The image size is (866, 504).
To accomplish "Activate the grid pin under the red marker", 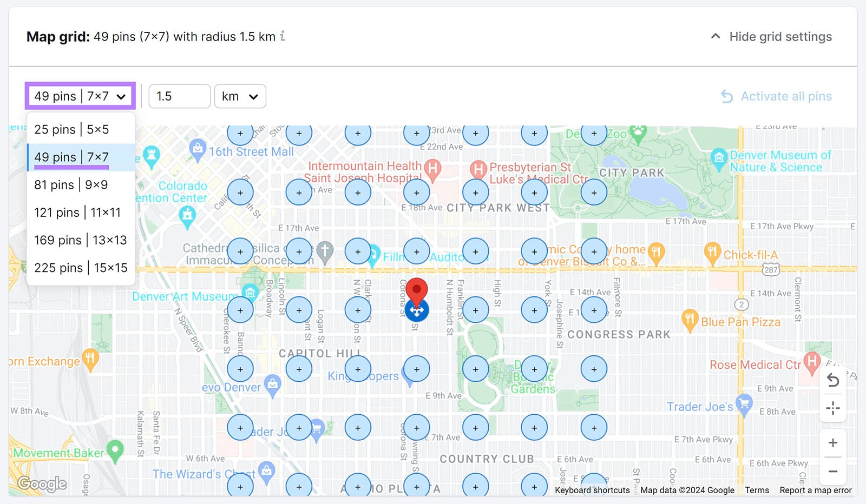I will 417,310.
